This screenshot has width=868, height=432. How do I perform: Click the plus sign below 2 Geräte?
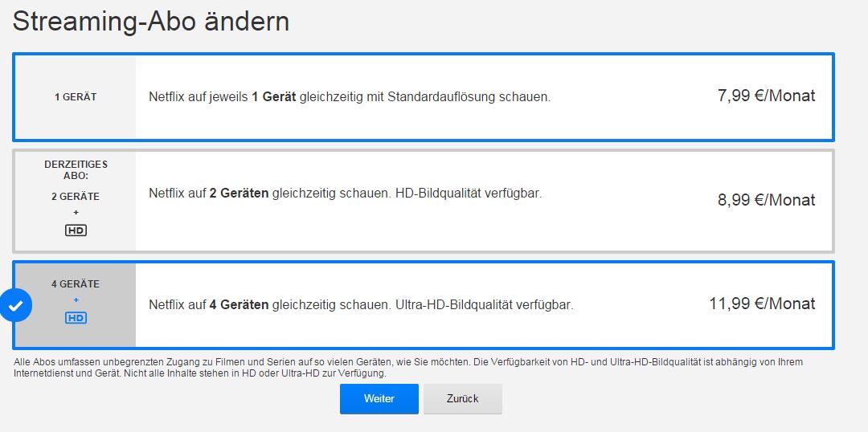(76, 213)
